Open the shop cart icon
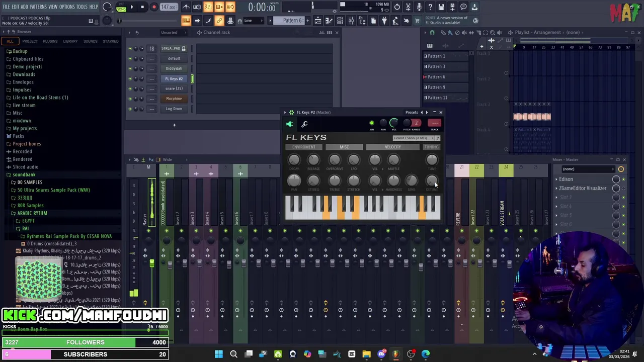The width and height of the screenshot is (644, 362). point(417,21)
